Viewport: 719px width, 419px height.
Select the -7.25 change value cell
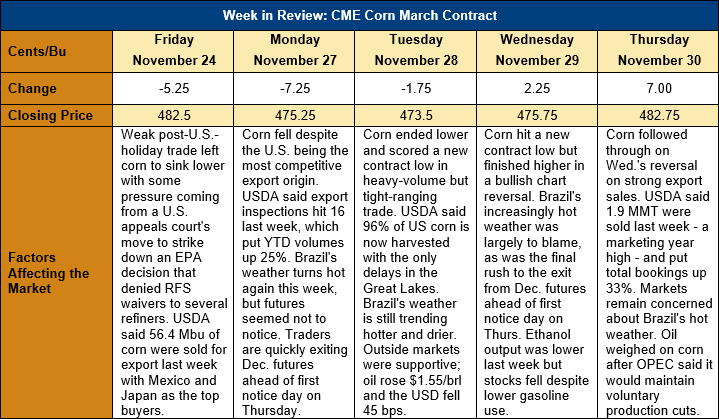click(x=294, y=88)
